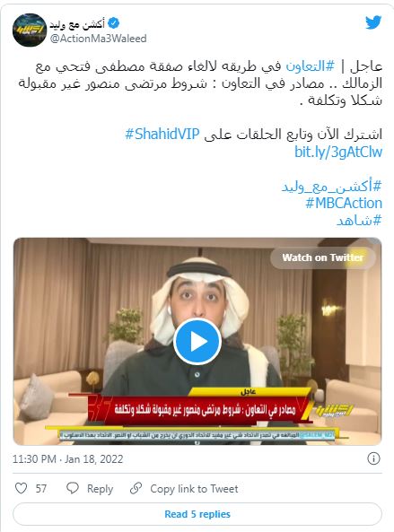The image size is (394, 532).
Task: Click the copy link chain icon
Action: coord(136,488)
